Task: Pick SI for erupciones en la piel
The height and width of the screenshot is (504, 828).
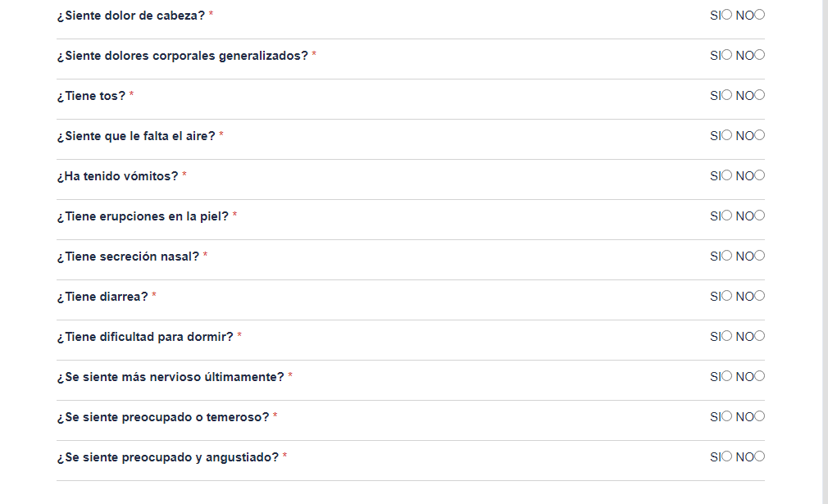Action: [726, 216]
